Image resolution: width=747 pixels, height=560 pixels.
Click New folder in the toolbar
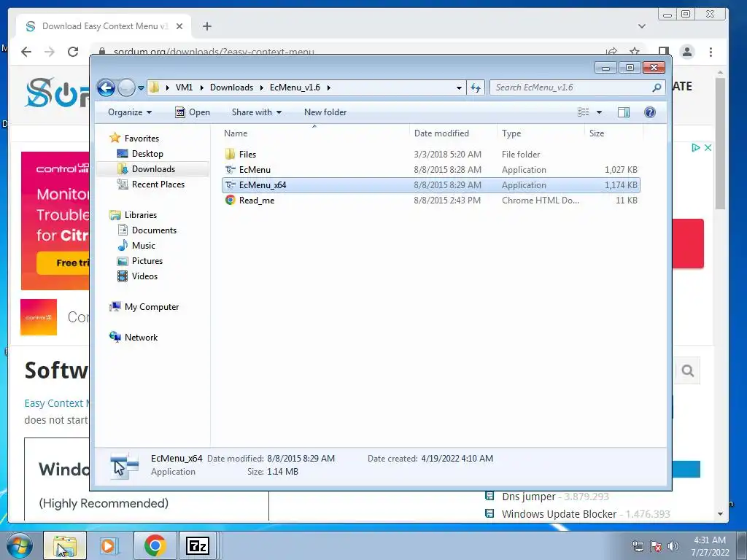point(325,112)
